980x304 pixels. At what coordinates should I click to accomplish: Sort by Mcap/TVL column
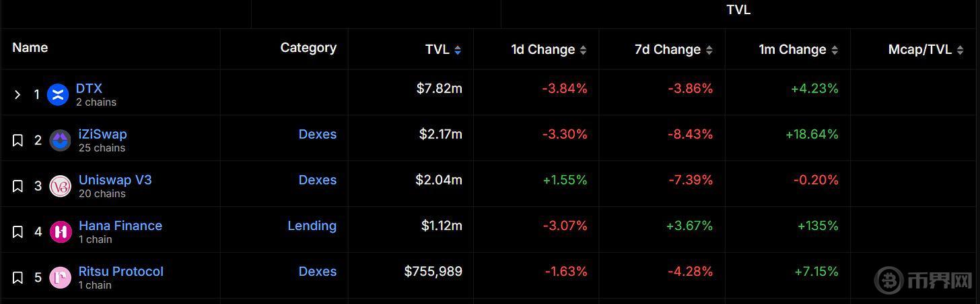(960, 50)
